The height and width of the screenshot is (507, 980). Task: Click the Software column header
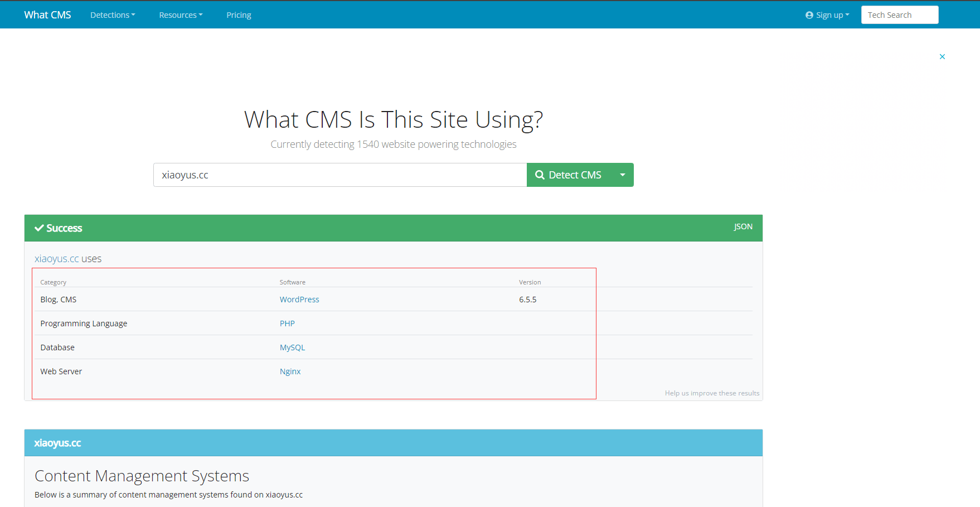pos(293,282)
